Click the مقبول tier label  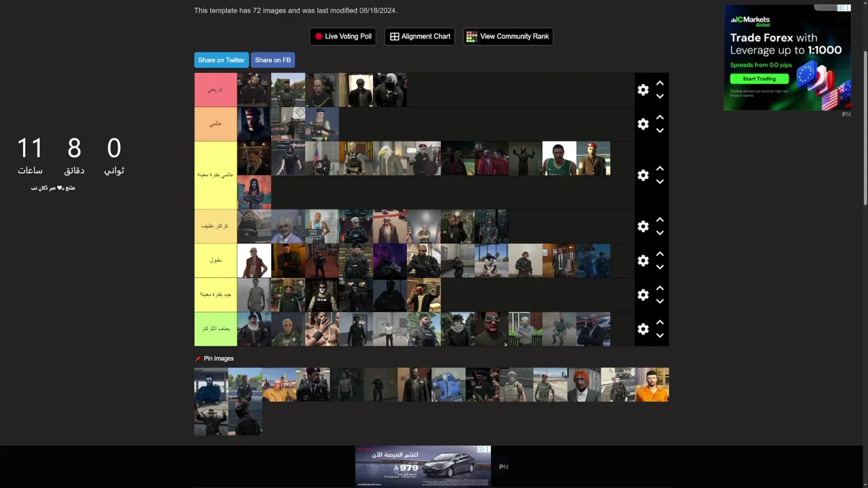pyautogui.click(x=216, y=260)
